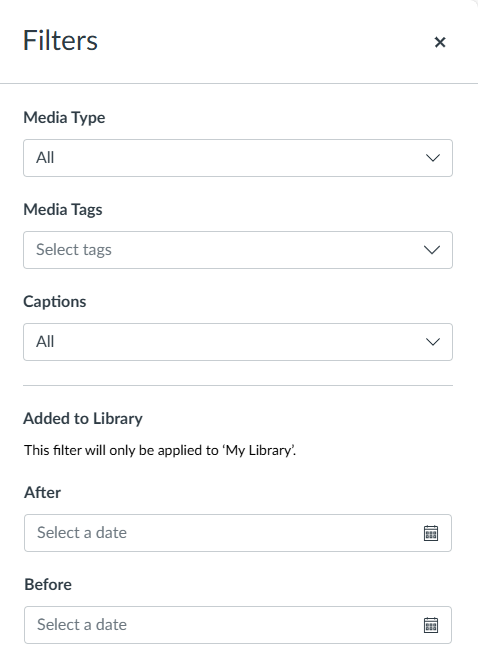Click the After field label
Screen dimensions: 478x662
point(43,492)
